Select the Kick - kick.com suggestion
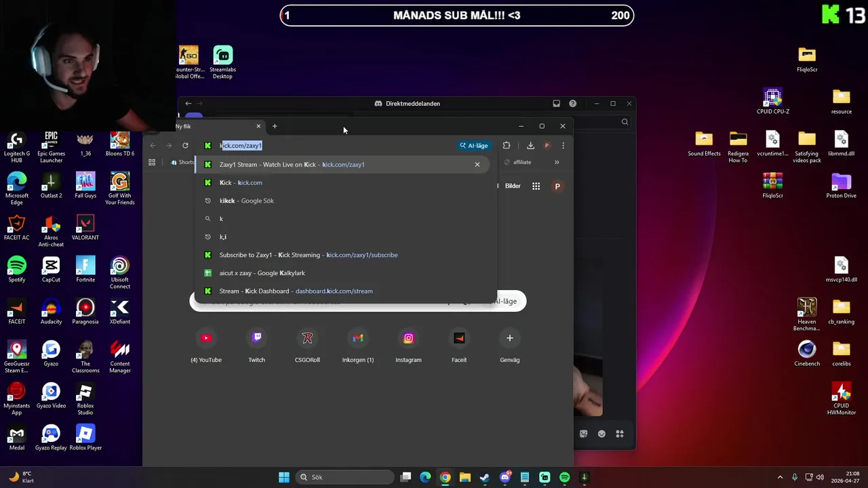 346,182
